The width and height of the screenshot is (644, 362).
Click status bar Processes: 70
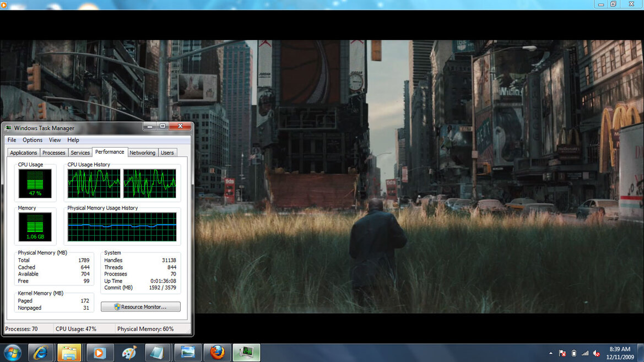click(x=21, y=329)
